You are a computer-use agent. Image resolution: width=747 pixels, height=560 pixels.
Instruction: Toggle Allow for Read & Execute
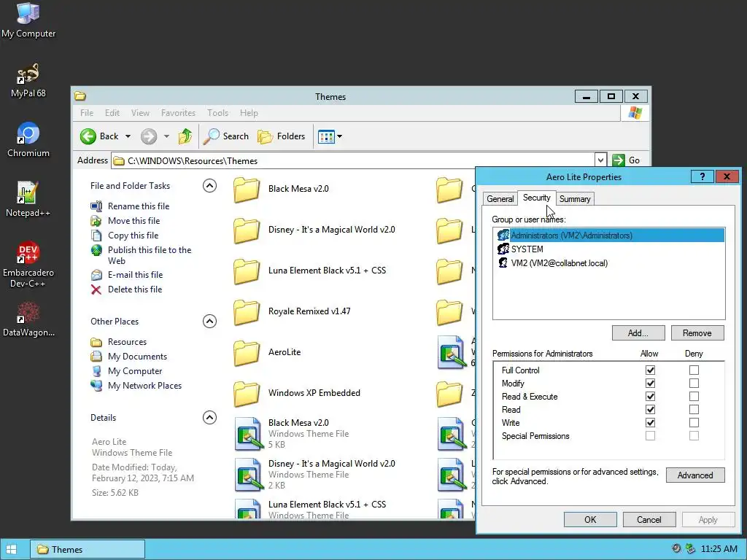(x=650, y=396)
